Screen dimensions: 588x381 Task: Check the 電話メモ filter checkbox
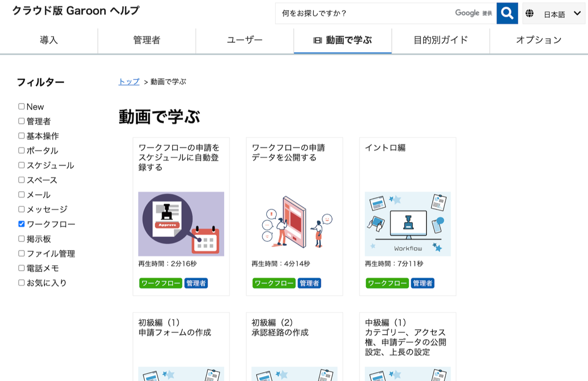pyautogui.click(x=22, y=268)
